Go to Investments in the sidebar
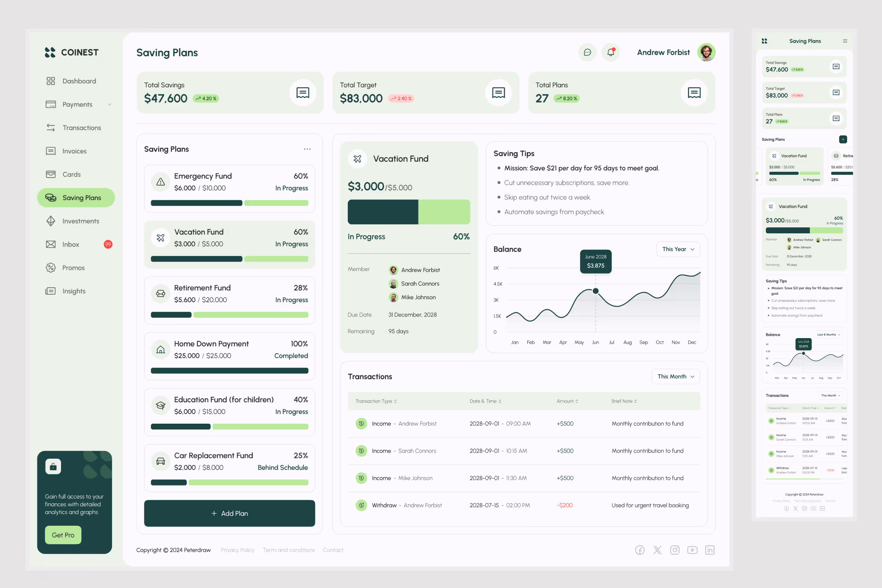882x588 pixels. pyautogui.click(x=81, y=221)
